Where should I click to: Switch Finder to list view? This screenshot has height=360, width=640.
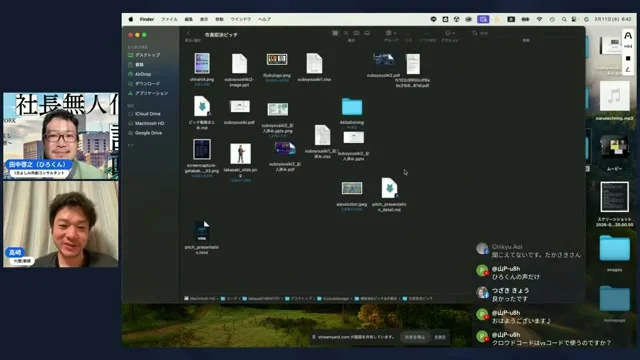click(346, 33)
